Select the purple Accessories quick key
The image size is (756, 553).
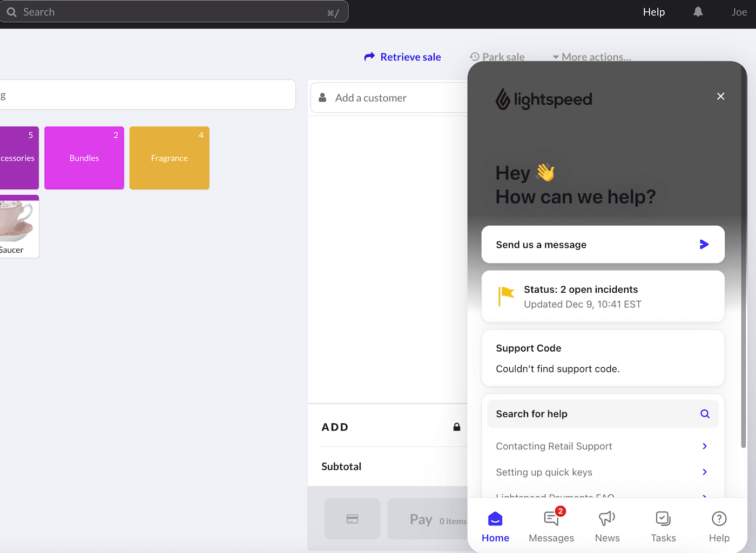tap(19, 158)
